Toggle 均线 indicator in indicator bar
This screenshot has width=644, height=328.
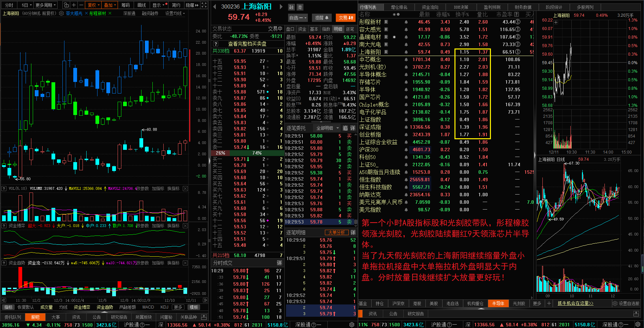tap(63, 307)
